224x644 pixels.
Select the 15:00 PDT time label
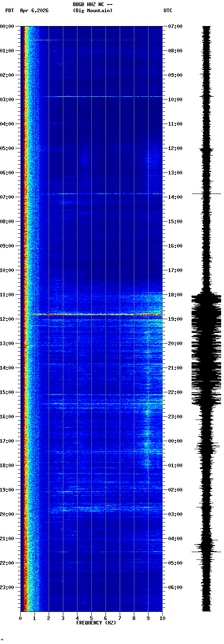(7, 392)
